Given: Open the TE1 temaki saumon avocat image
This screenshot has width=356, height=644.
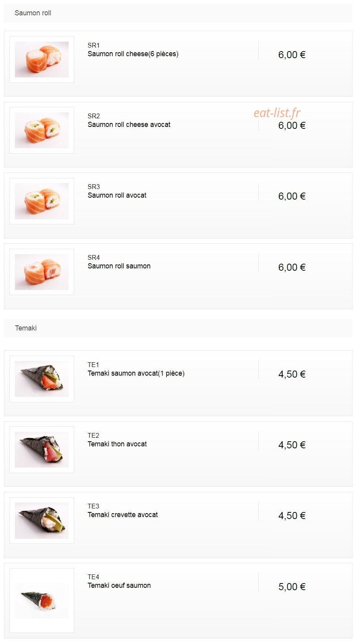Looking at the screenshot, I should click(x=42, y=379).
